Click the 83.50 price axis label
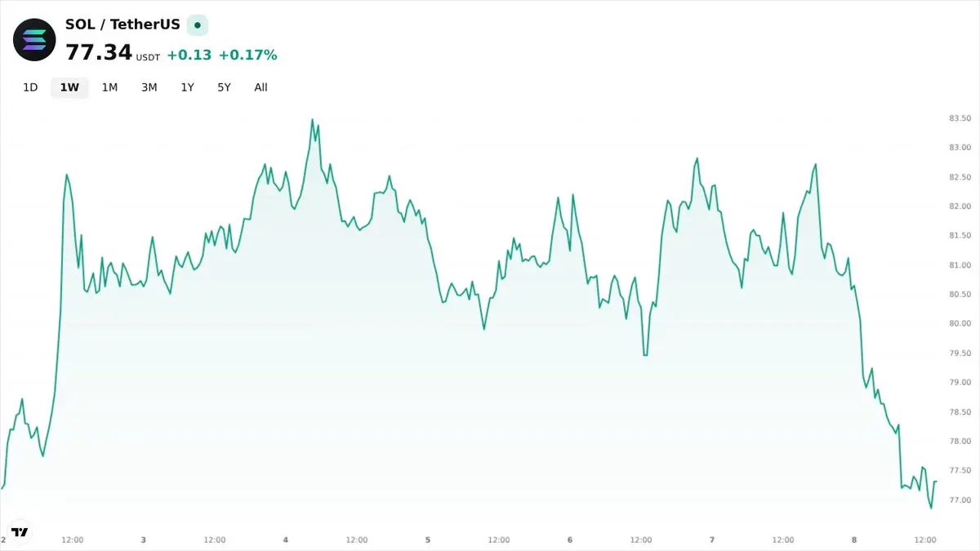Viewport: 980px width, 551px height. pyautogui.click(x=960, y=118)
